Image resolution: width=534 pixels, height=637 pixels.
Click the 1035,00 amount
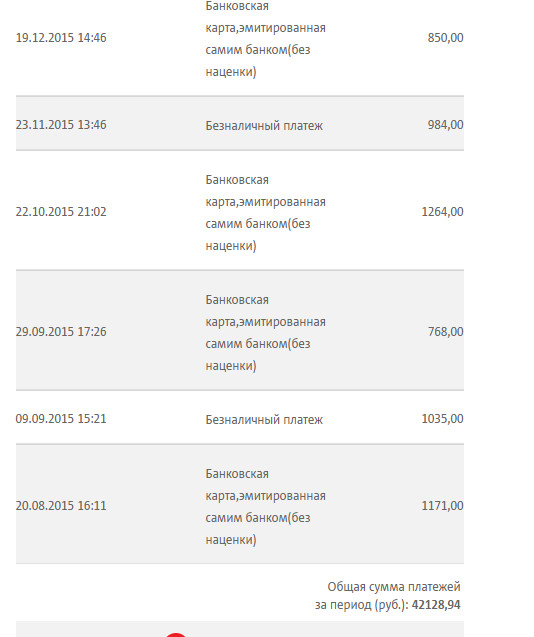click(443, 418)
